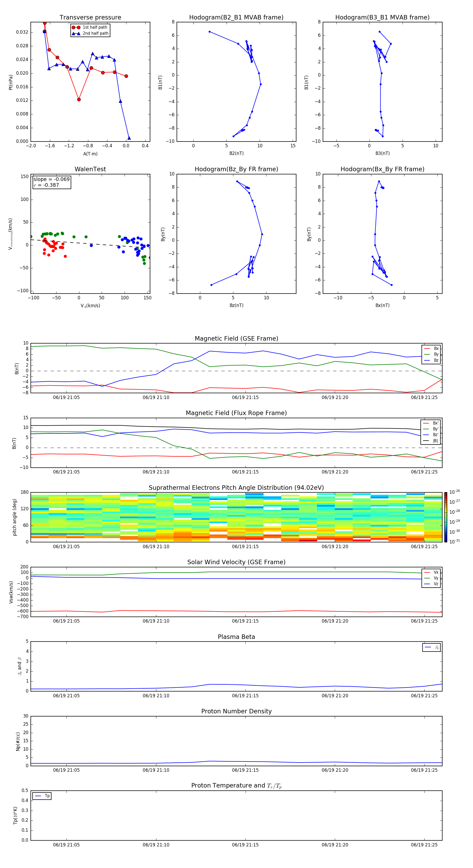
Task: Select the "Tp" legend in Proton Temperature
Action: pyautogui.click(x=42, y=796)
